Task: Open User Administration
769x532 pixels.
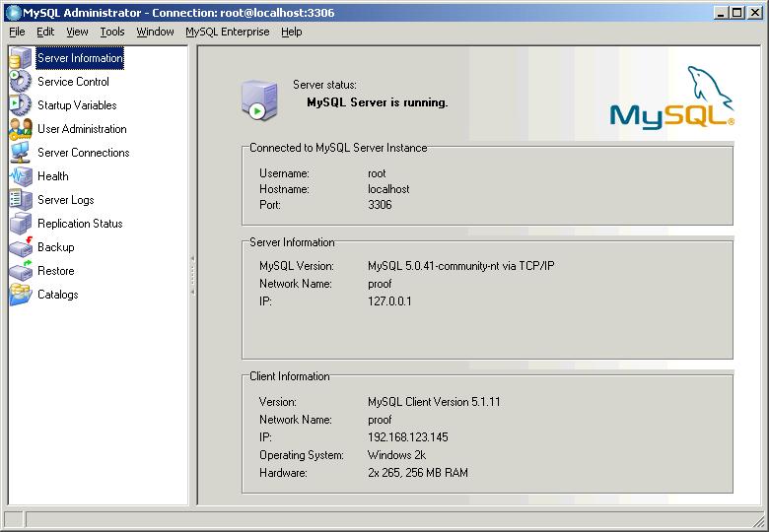Action: tap(82, 129)
